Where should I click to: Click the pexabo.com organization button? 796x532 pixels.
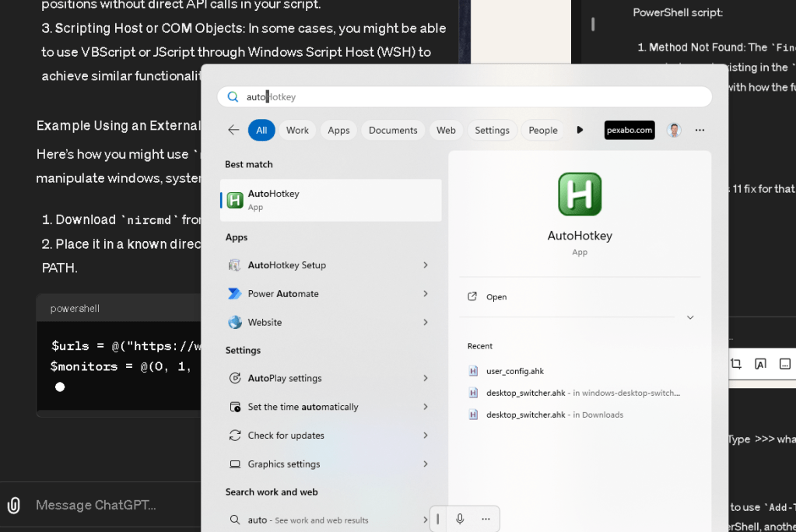pyautogui.click(x=629, y=130)
